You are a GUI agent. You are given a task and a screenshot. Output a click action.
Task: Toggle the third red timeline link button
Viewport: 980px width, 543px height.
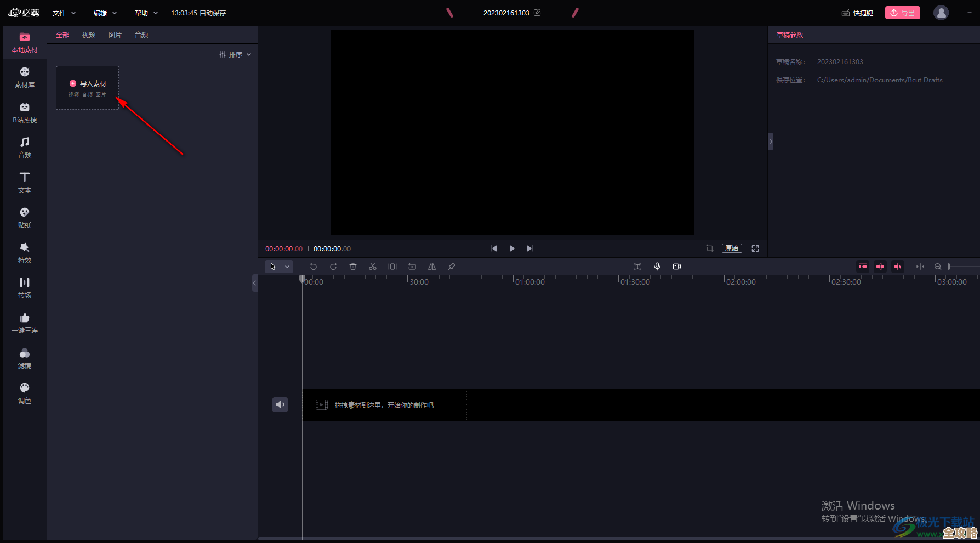click(898, 267)
